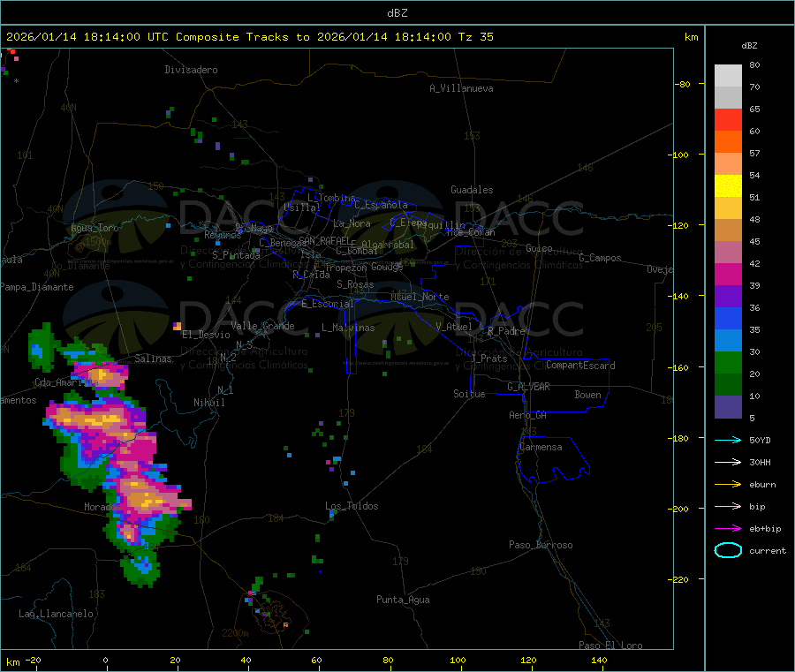
Task: Click the 'Nihuil' map label
Action: [208, 403]
